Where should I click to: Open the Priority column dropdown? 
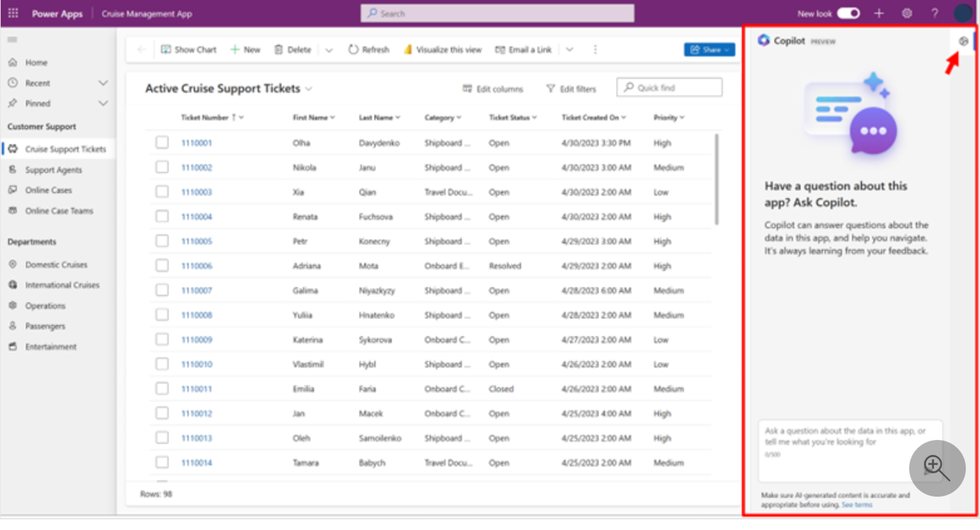coord(682,117)
